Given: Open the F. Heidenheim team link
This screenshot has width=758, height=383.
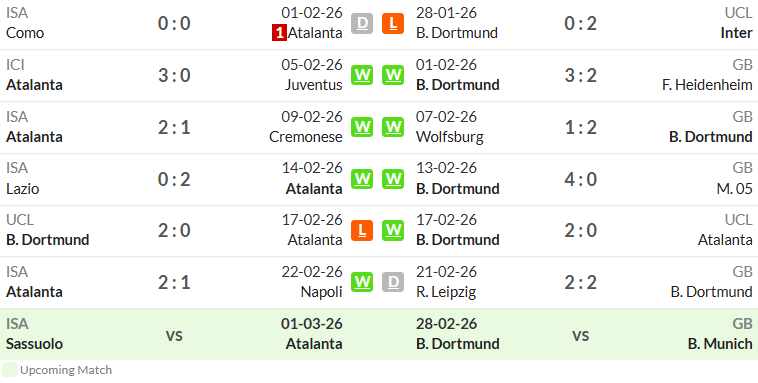Looking at the screenshot, I should 707,85.
